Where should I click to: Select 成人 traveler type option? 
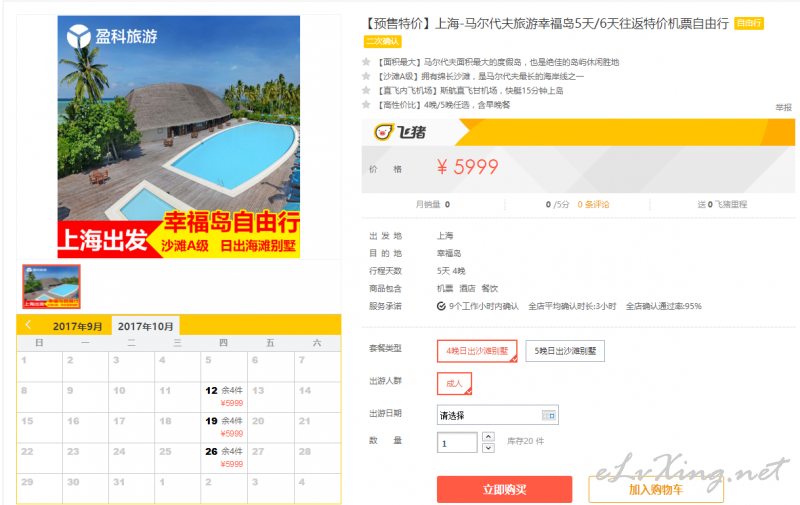pyautogui.click(x=454, y=384)
